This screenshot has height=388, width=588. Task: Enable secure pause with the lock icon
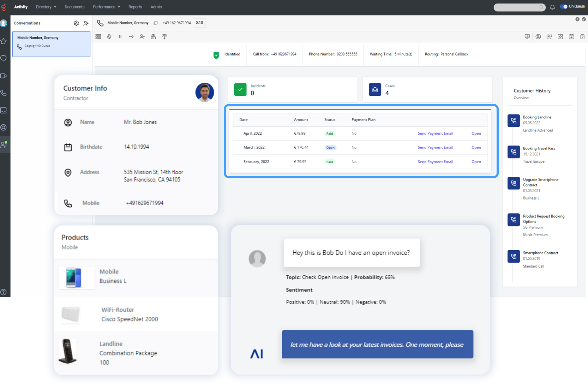pos(153,36)
